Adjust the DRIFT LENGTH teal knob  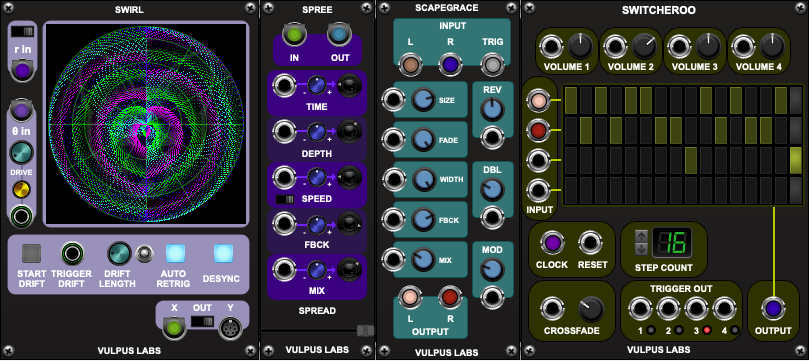point(119,253)
